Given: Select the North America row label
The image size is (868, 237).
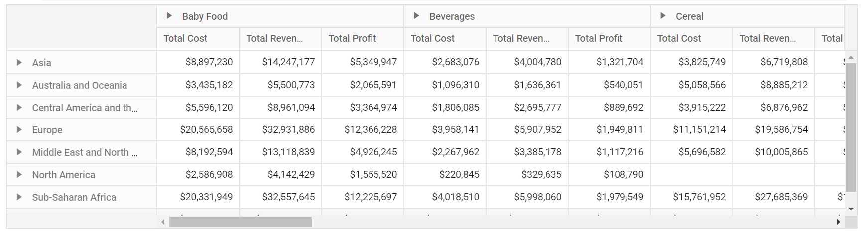Looking at the screenshot, I should pyautogui.click(x=64, y=175).
